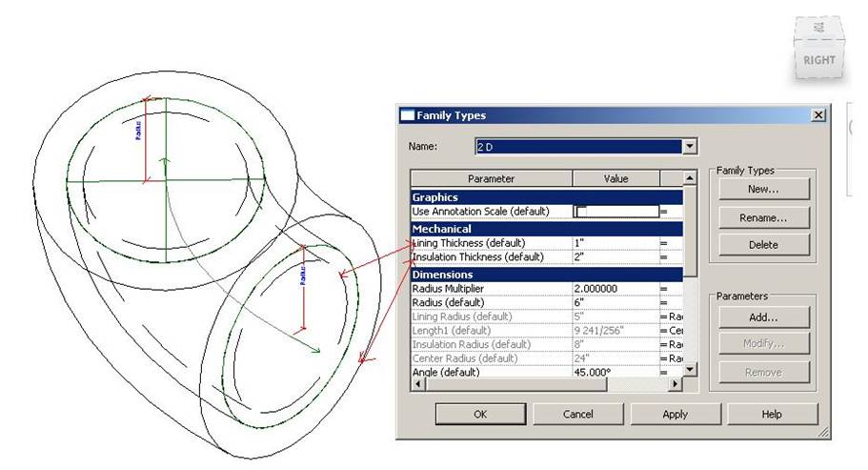Screen dimensions: 868x470
Task: Click the RIGHT face of the ViewCube
Action: (818, 60)
